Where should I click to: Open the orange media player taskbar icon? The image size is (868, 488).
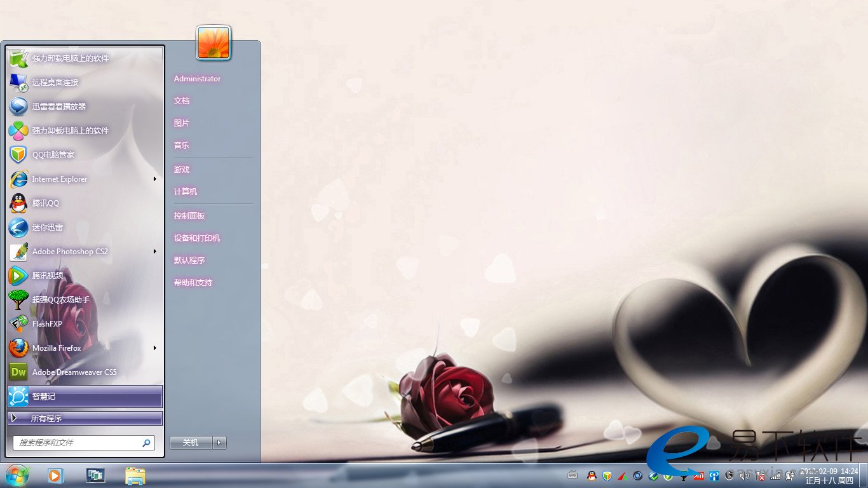55,475
